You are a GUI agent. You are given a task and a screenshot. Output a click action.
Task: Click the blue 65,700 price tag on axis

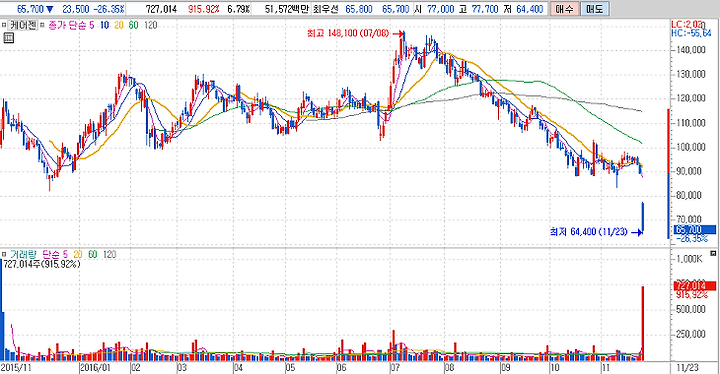pos(695,230)
